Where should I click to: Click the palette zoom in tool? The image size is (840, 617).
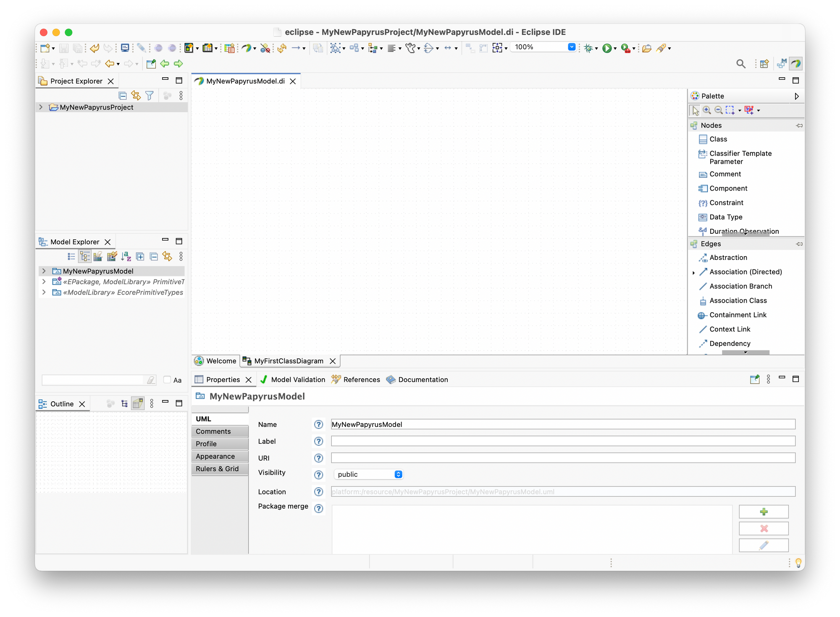(707, 110)
